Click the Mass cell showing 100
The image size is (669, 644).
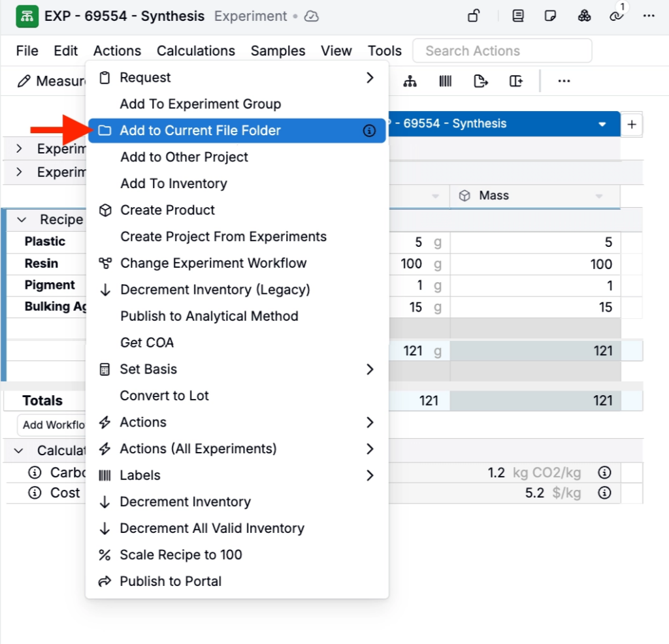(x=535, y=264)
